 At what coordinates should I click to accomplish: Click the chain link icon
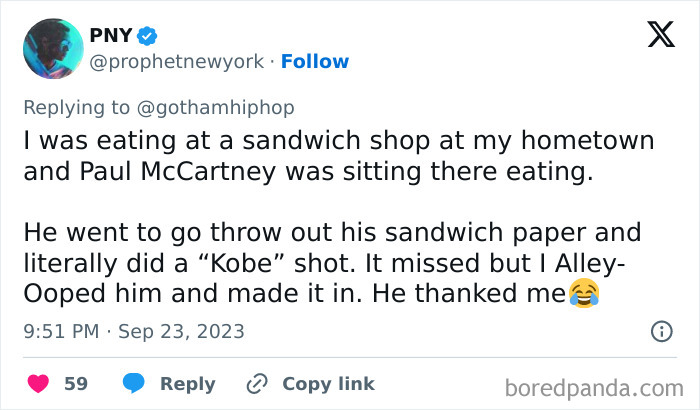(x=257, y=383)
